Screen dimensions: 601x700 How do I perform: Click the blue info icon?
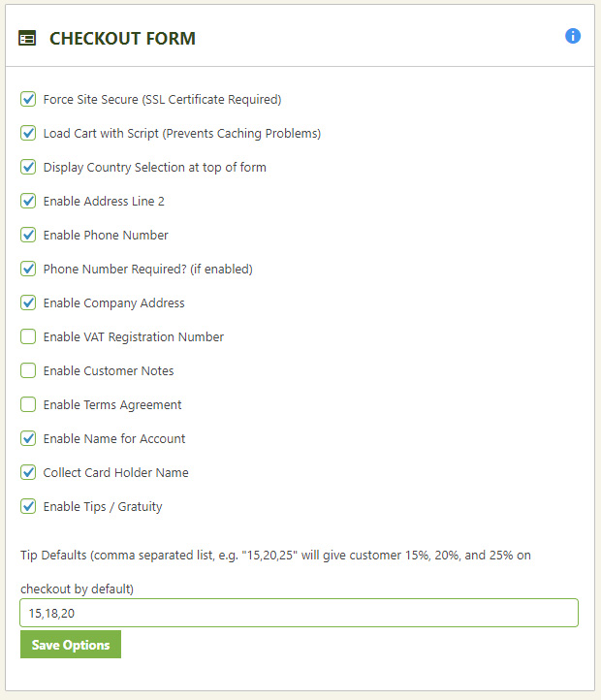[x=573, y=36]
